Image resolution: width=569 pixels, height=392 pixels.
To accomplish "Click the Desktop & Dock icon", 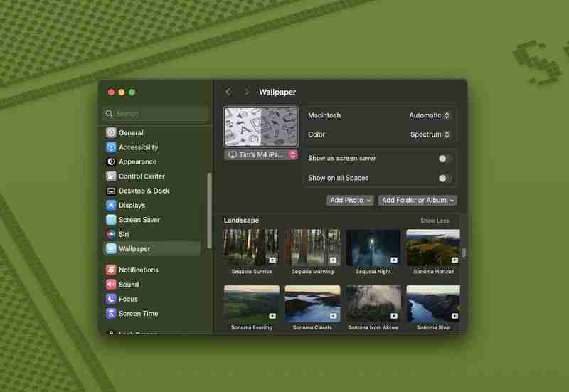I will pyautogui.click(x=111, y=191).
